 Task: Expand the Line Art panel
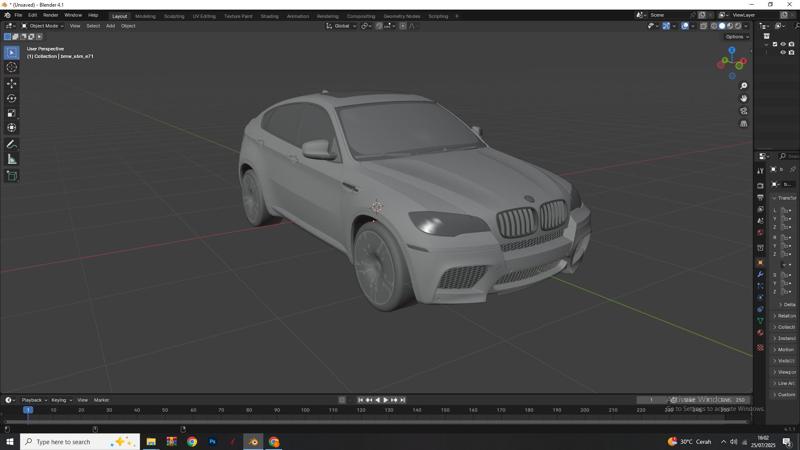tap(785, 383)
